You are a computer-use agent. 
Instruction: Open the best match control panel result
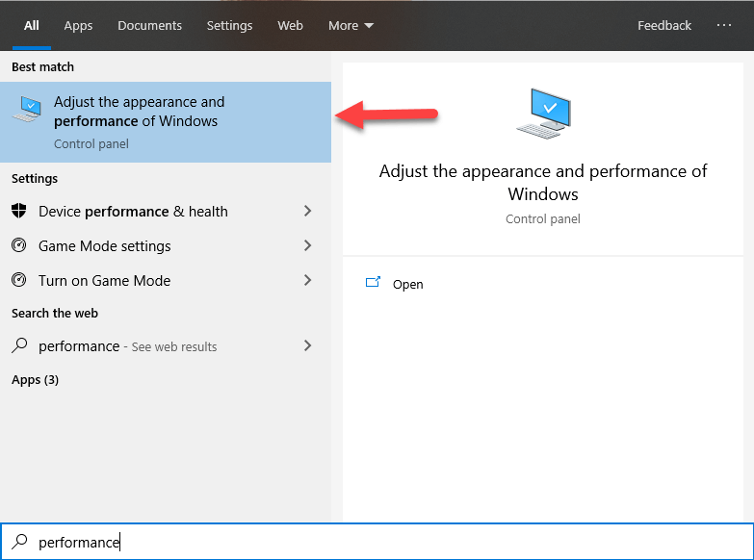pyautogui.click(x=166, y=122)
